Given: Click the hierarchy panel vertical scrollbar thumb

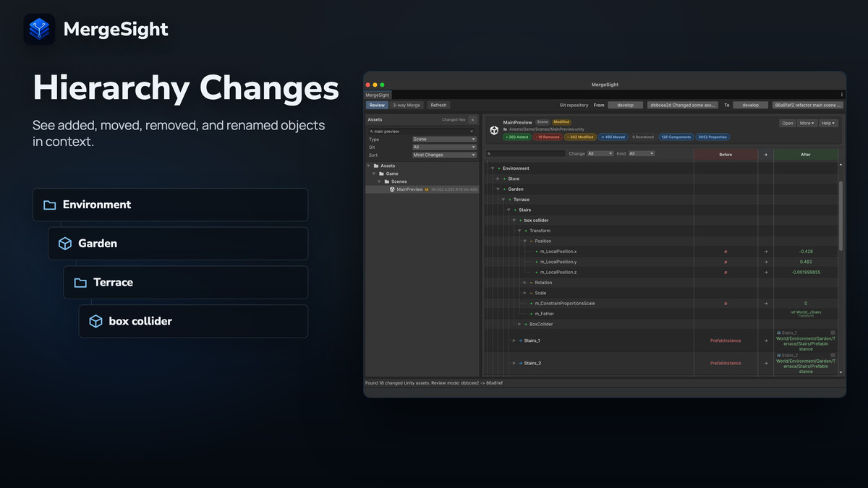Looking at the screenshot, I should click(841, 216).
